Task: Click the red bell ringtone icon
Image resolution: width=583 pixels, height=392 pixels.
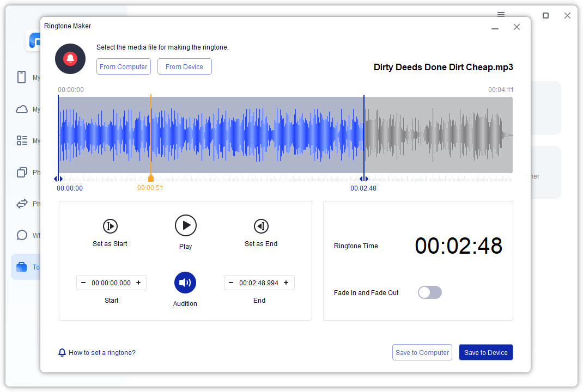Action: [70, 59]
